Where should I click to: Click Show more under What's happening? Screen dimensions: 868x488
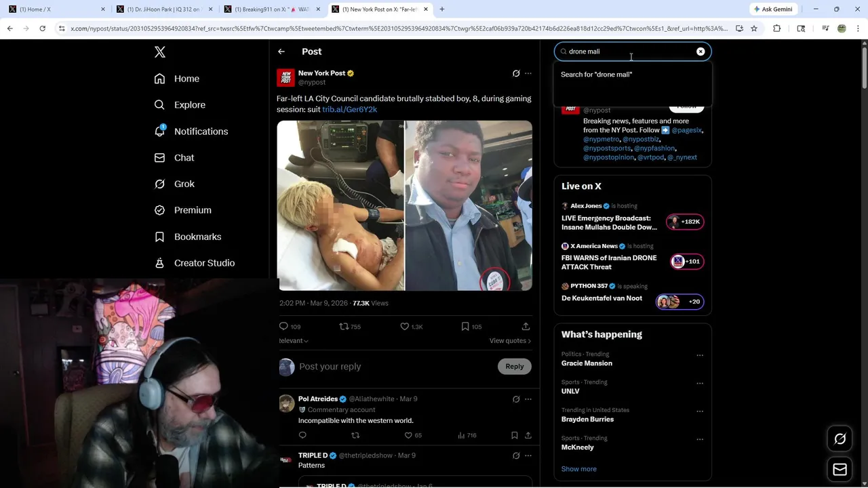coord(579,469)
